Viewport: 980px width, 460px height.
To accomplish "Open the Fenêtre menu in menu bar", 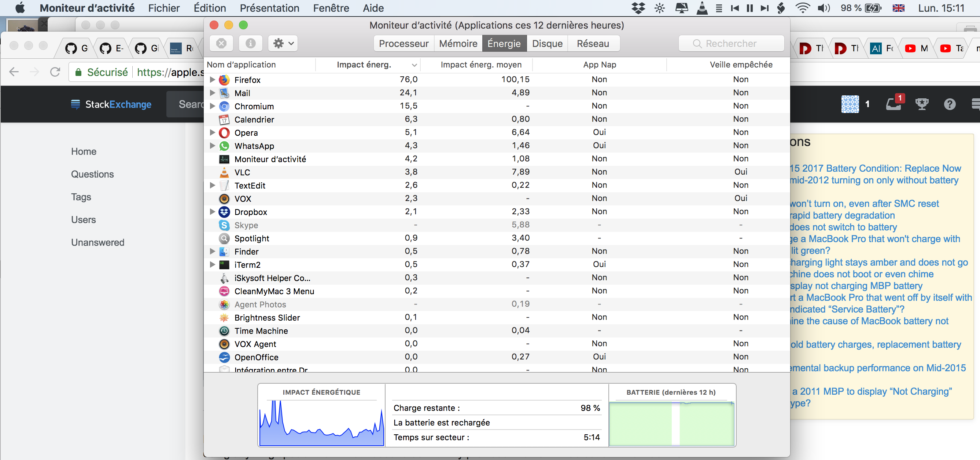I will [x=331, y=8].
